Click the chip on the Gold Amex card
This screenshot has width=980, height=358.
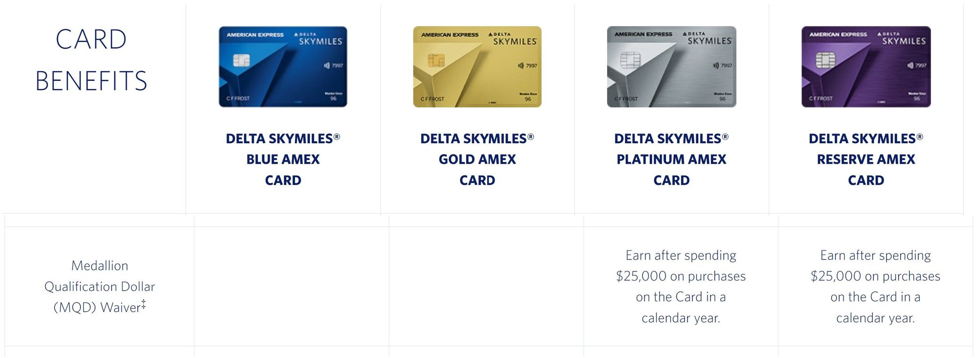coord(436,60)
